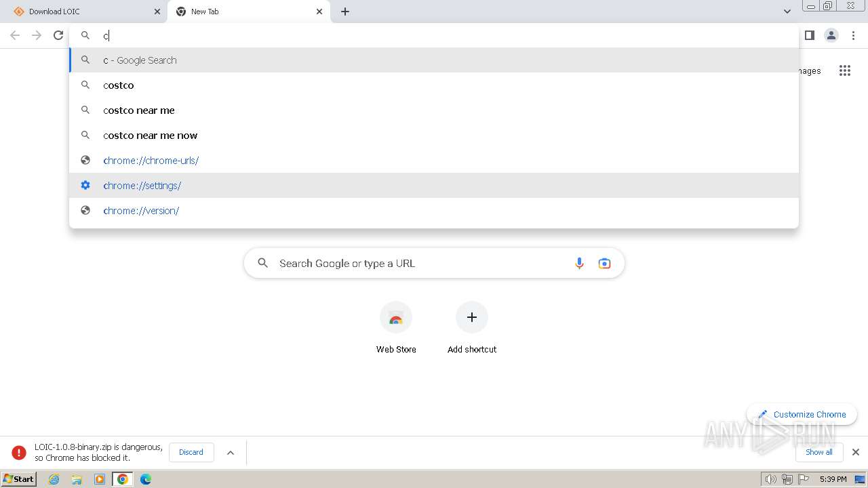Click the show desktop button
The image size is (868, 488).
coord(861,479)
